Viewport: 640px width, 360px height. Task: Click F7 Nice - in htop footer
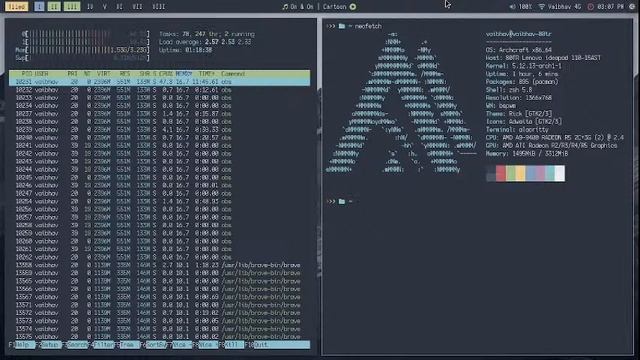click(180, 345)
